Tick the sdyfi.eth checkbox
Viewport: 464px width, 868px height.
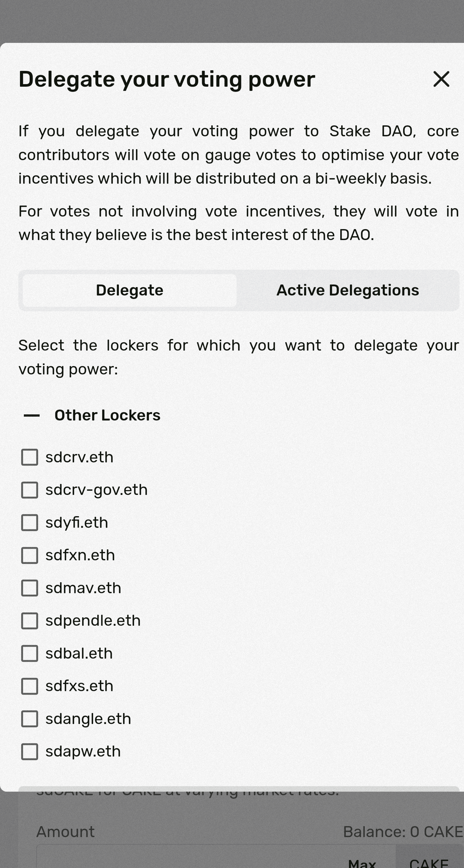[x=30, y=523]
